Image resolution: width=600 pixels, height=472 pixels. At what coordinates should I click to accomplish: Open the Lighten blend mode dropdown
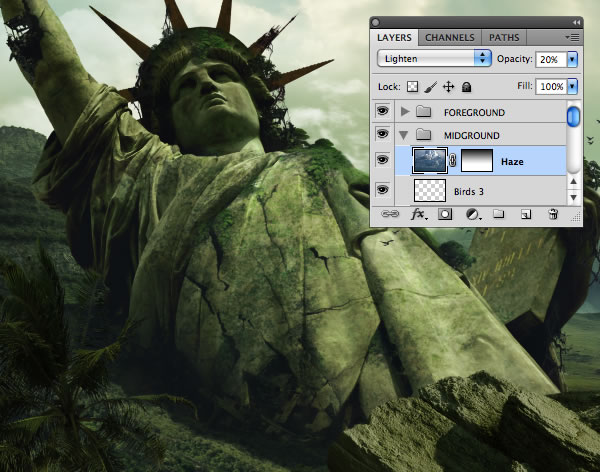[434, 59]
